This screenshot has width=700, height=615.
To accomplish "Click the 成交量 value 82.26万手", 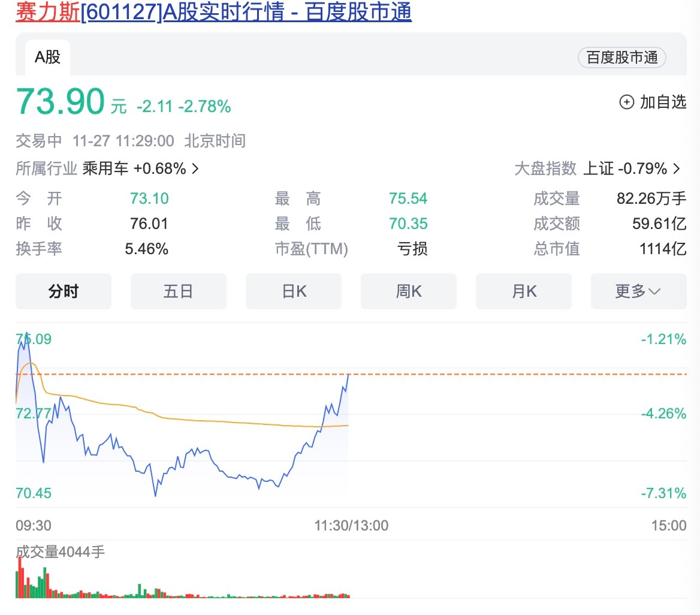I will point(651,198).
